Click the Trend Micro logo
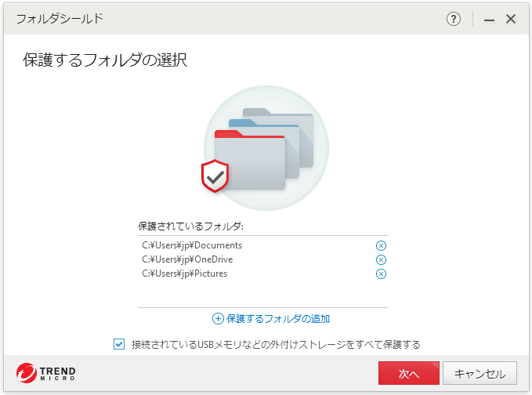Screen dimensions: 532x395 [x=45, y=372]
